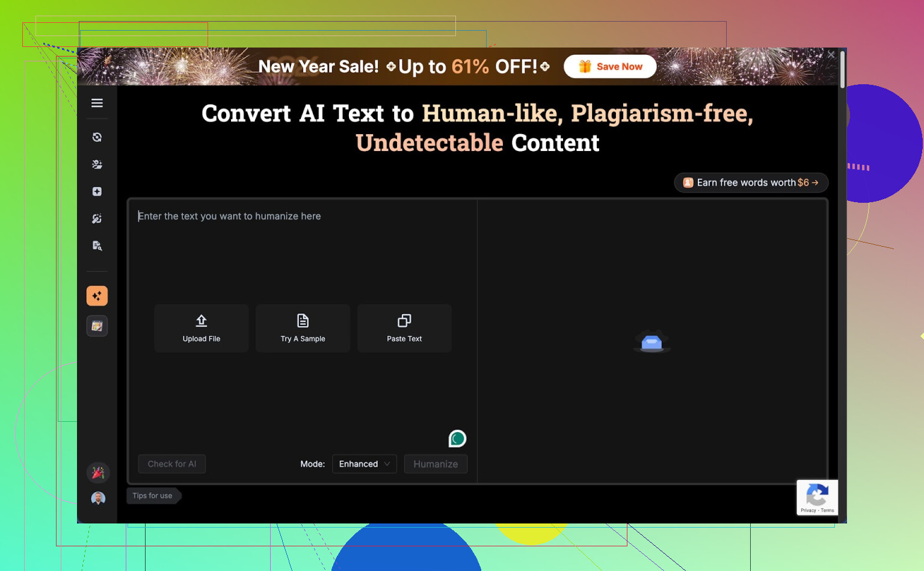Open the document search sidebar icon
Screen dimensions: 924x571
pyautogui.click(x=97, y=245)
